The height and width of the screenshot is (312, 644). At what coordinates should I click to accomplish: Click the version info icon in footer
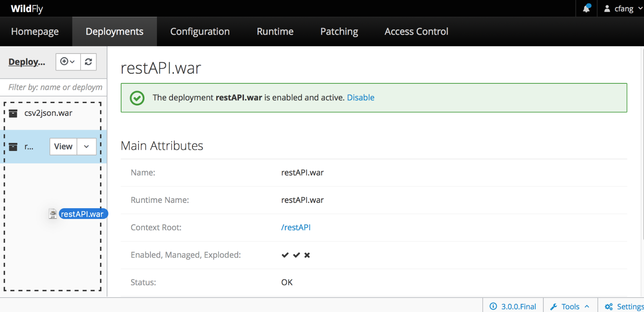(493, 306)
